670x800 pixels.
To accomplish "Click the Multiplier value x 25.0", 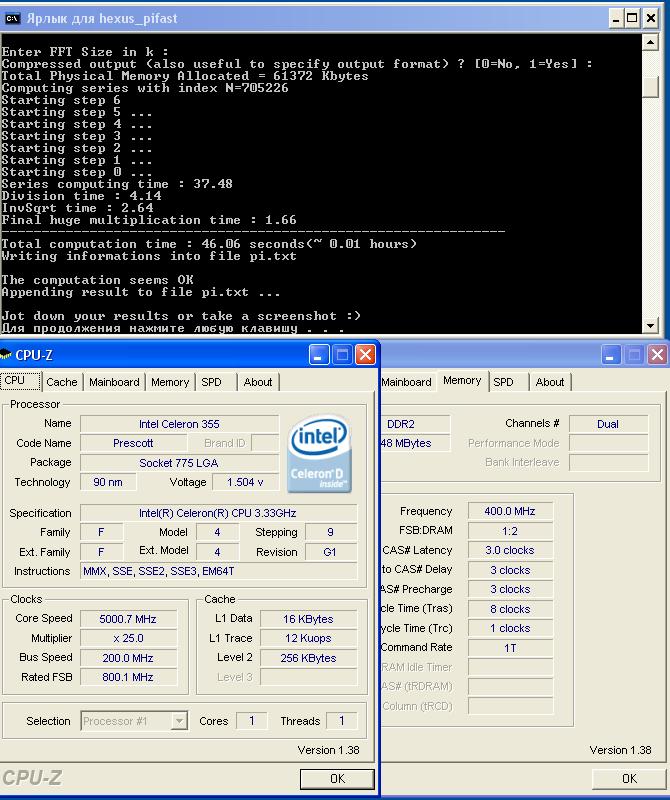I will pyautogui.click(x=128, y=638).
